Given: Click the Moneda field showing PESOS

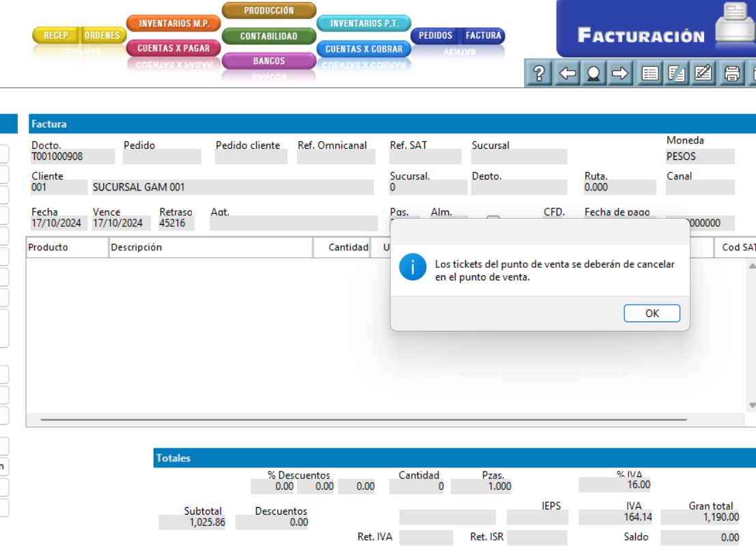Looking at the screenshot, I should (x=700, y=156).
